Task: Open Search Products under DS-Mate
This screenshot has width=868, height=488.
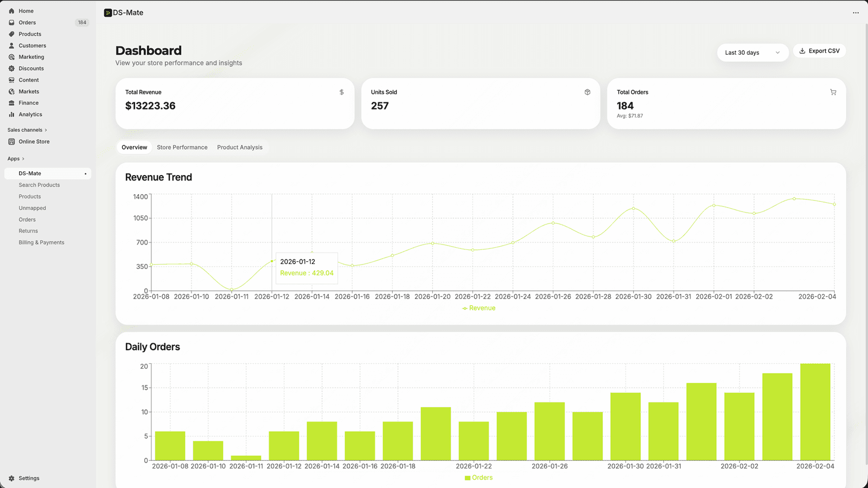Action: 39,185
